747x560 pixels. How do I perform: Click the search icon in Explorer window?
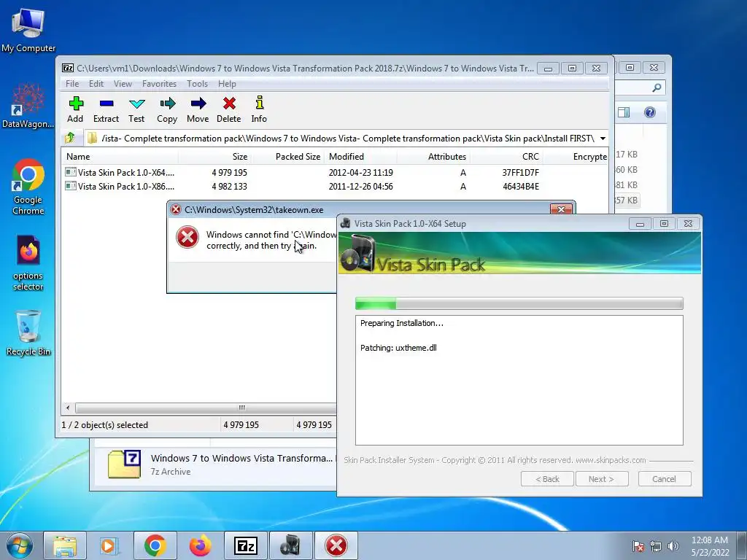click(657, 87)
